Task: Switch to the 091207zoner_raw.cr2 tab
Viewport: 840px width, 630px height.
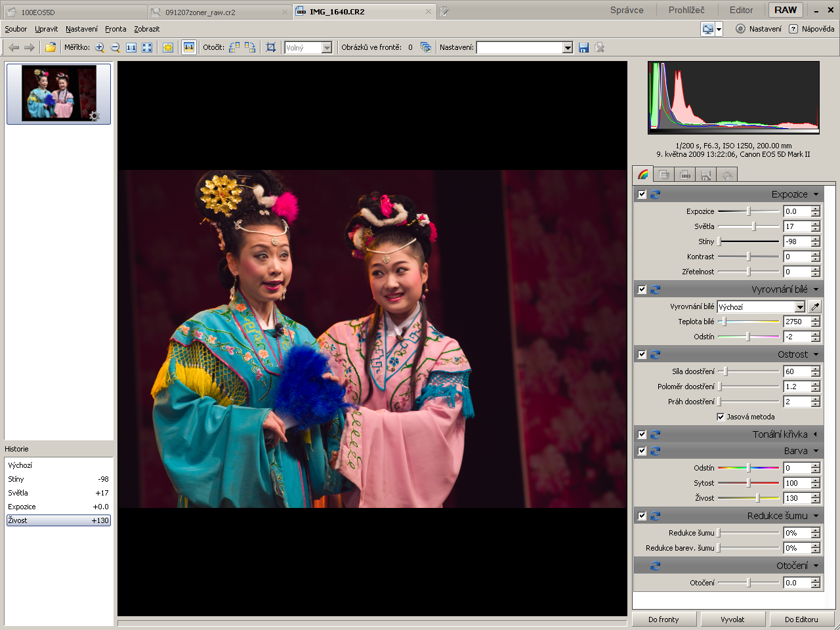Action: (x=200, y=12)
